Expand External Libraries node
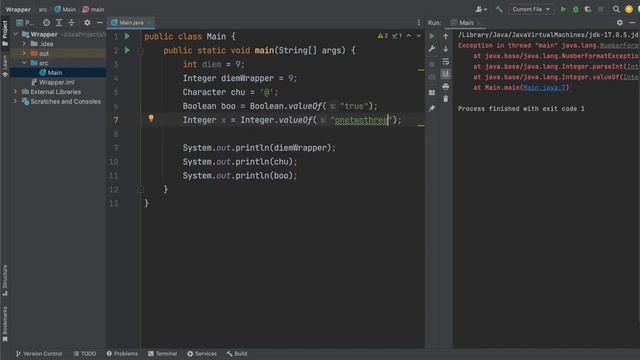The width and height of the screenshot is (640, 360). pos(16,92)
